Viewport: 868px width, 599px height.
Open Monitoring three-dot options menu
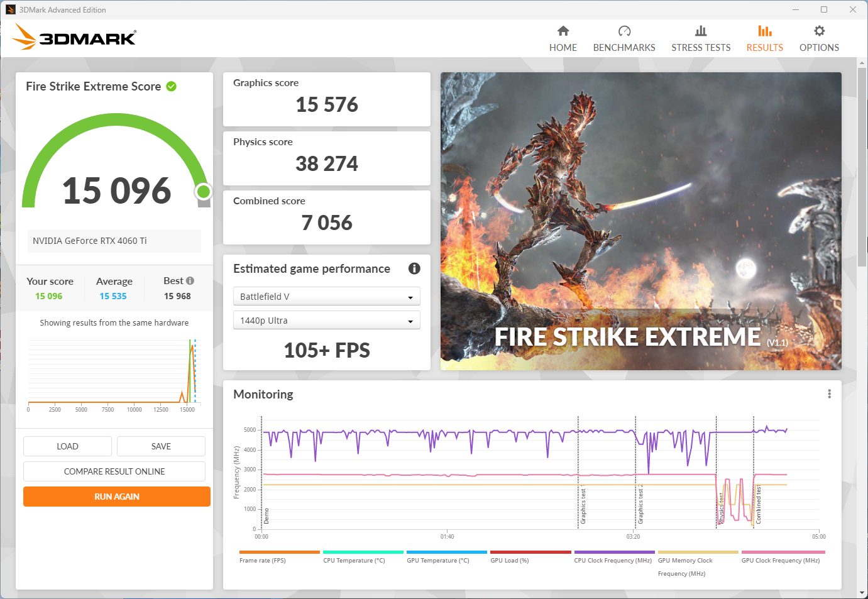point(829,393)
